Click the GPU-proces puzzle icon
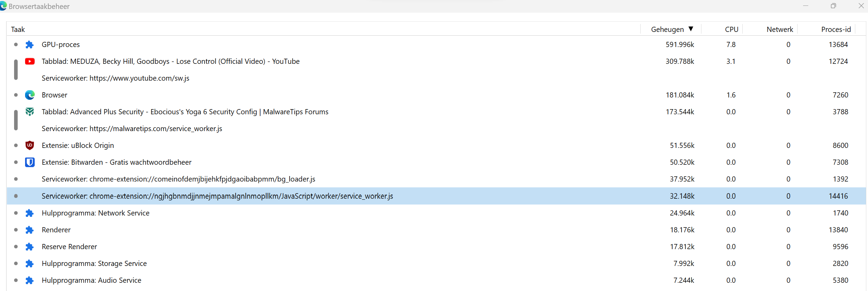The height and width of the screenshot is (291, 868). [30, 45]
